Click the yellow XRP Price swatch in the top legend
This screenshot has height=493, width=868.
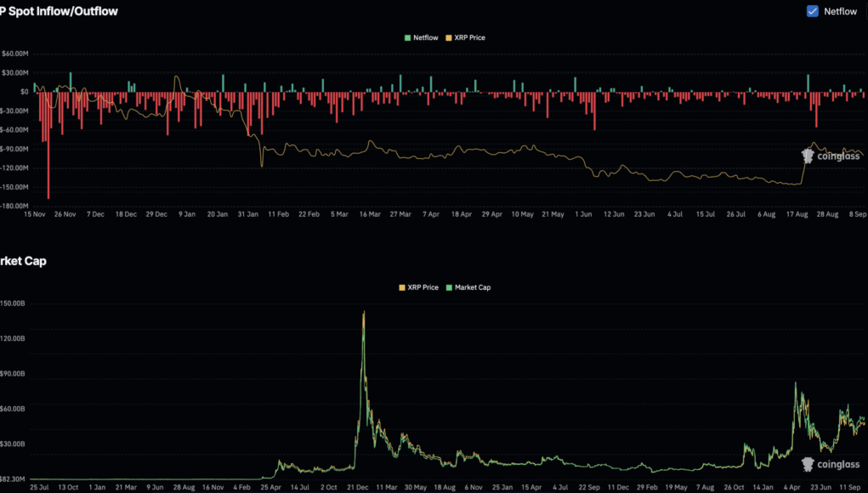tap(448, 37)
